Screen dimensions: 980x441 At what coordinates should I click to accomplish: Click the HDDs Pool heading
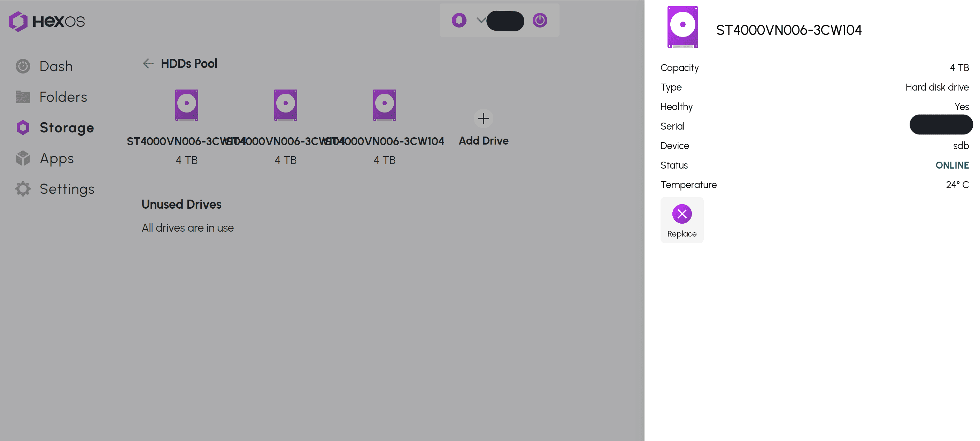click(x=189, y=63)
